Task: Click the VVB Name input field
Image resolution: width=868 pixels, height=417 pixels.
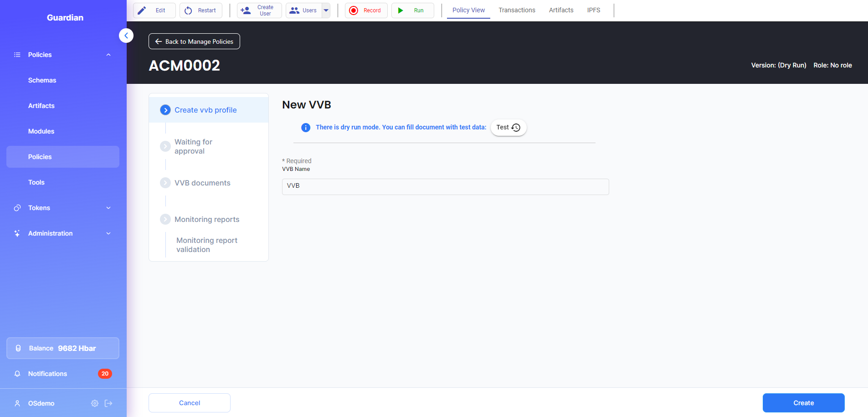Action: 445,187
